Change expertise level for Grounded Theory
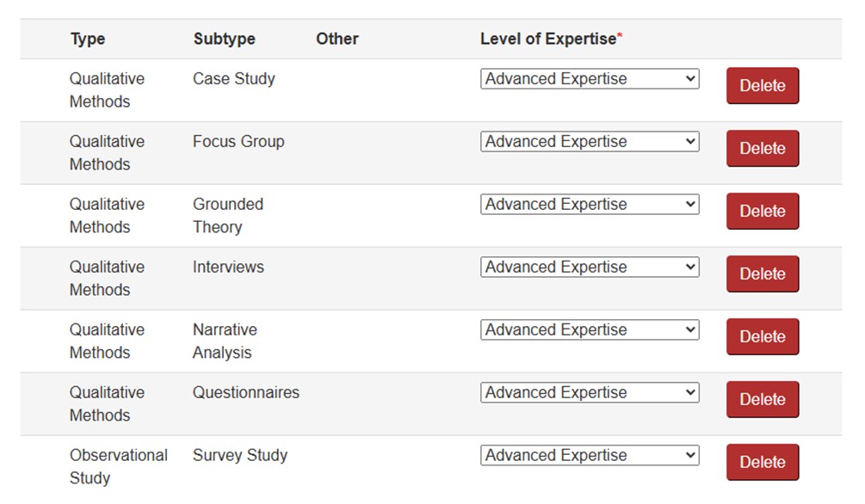Screen dimensions: 865x504 pyautogui.click(x=590, y=205)
